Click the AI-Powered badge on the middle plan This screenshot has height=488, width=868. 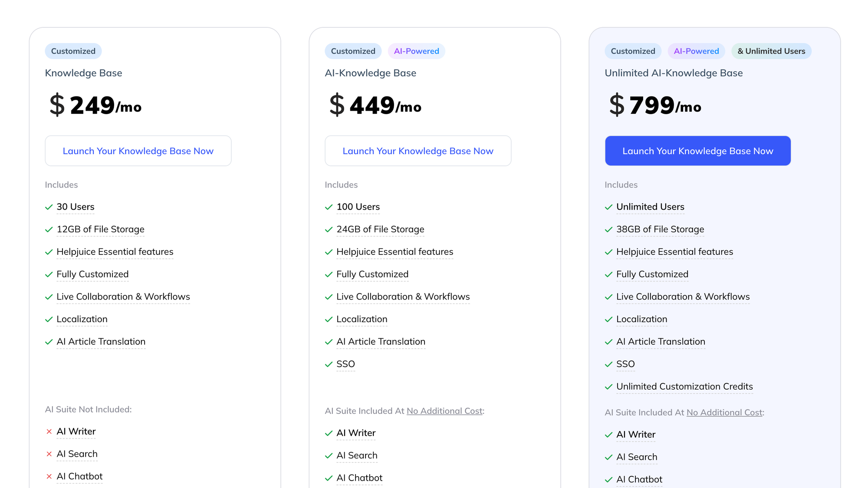coord(416,51)
